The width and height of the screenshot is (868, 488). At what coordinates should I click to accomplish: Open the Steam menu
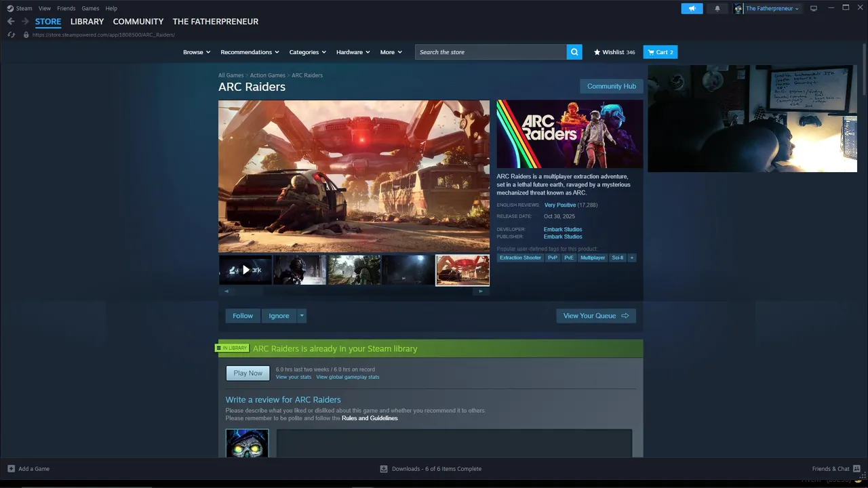24,8
